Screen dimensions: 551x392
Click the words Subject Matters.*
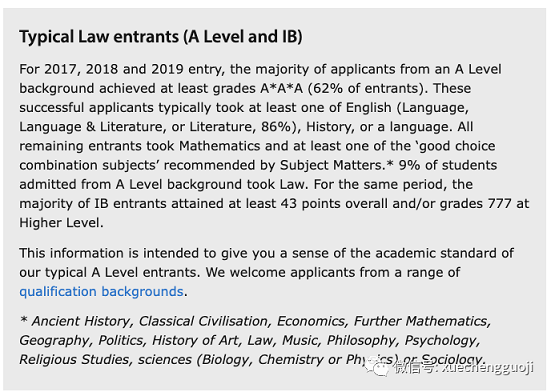337,165
